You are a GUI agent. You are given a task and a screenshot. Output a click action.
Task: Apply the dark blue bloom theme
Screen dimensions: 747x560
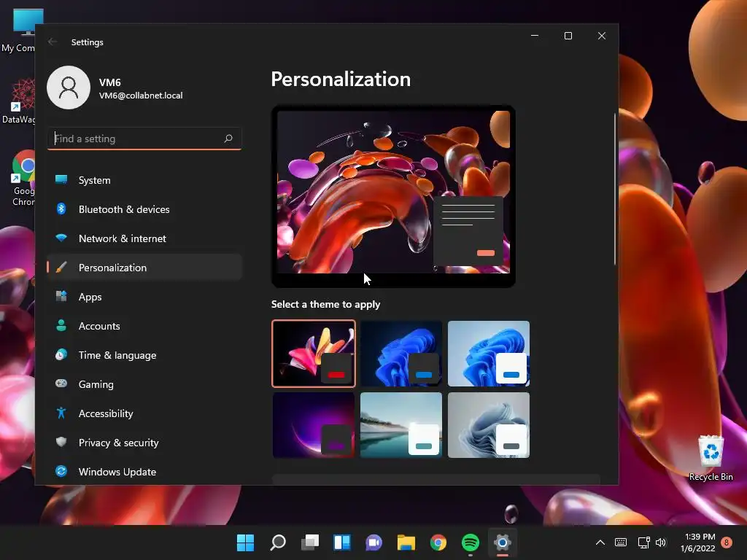pyautogui.click(x=401, y=354)
